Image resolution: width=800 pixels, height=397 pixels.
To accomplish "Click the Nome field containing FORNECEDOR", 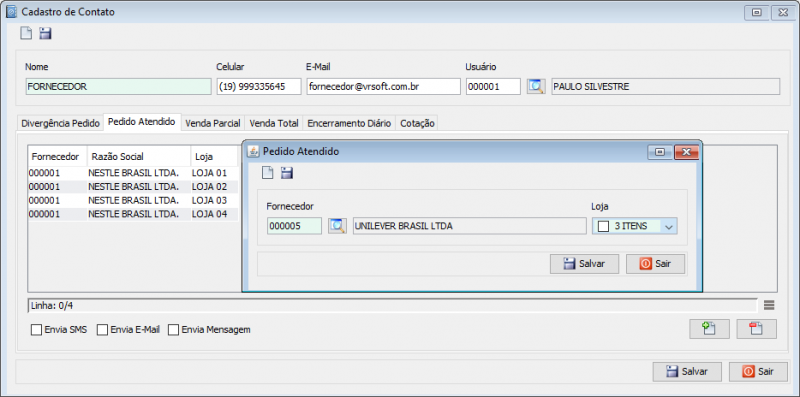I will 118,87.
